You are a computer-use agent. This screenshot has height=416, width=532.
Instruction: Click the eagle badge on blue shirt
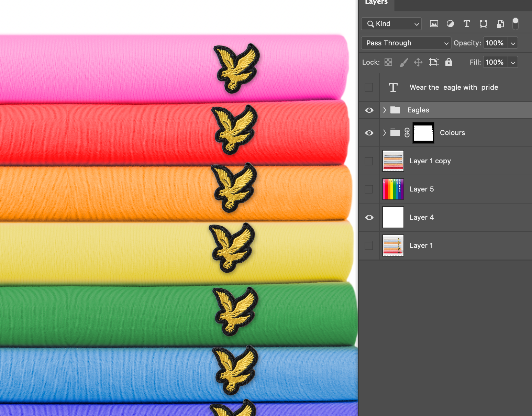click(235, 370)
